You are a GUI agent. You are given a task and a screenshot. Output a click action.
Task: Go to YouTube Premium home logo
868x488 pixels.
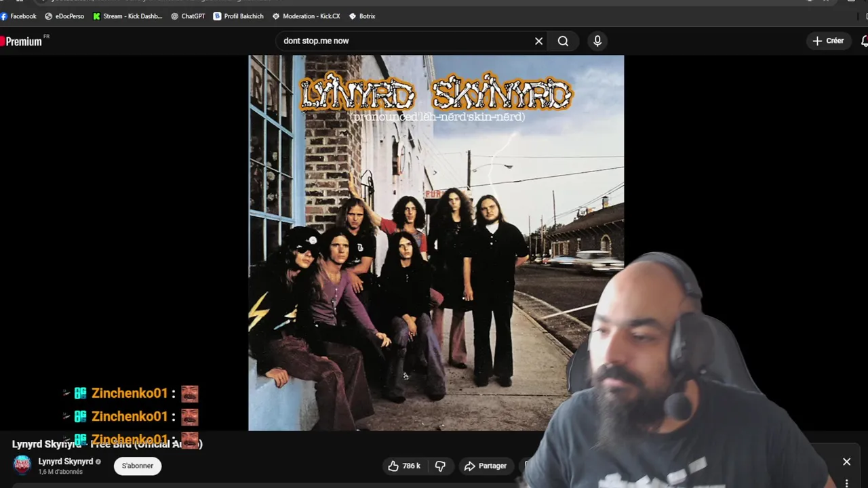[23, 41]
